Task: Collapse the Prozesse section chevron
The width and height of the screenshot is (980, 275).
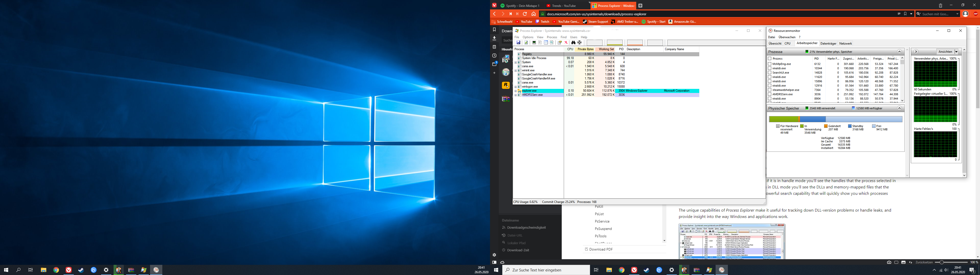Action: (899, 52)
